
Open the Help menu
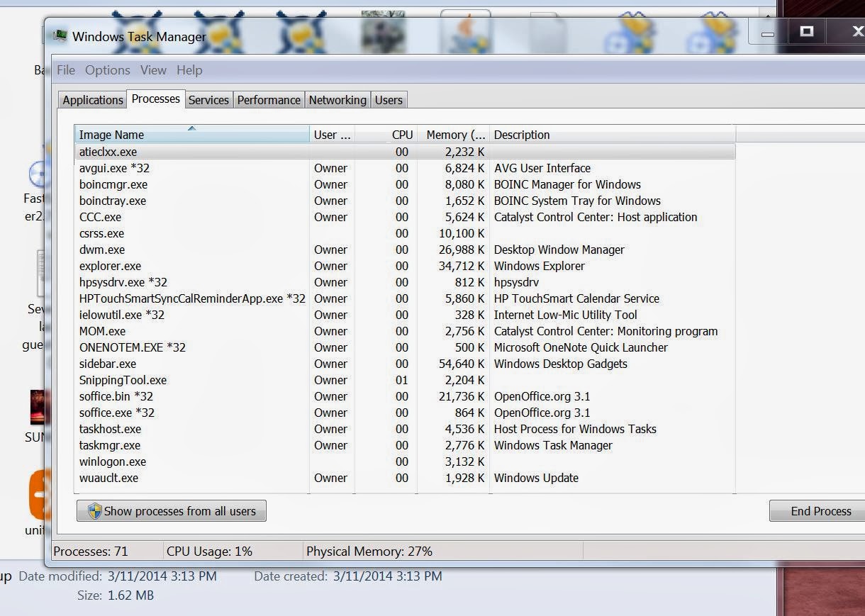(189, 70)
